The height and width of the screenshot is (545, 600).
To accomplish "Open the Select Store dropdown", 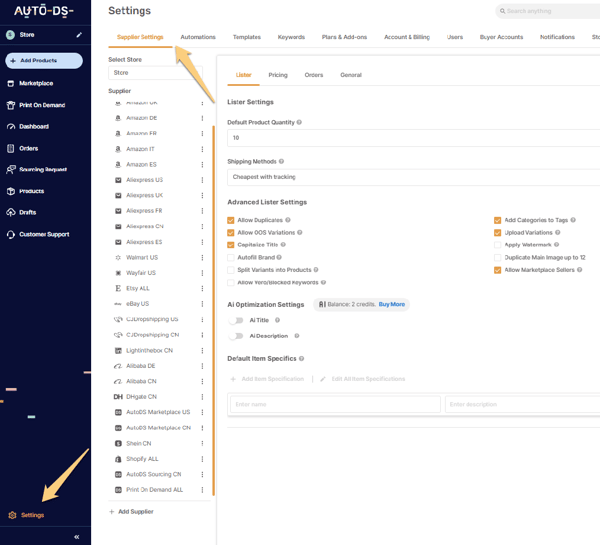I will [155, 73].
